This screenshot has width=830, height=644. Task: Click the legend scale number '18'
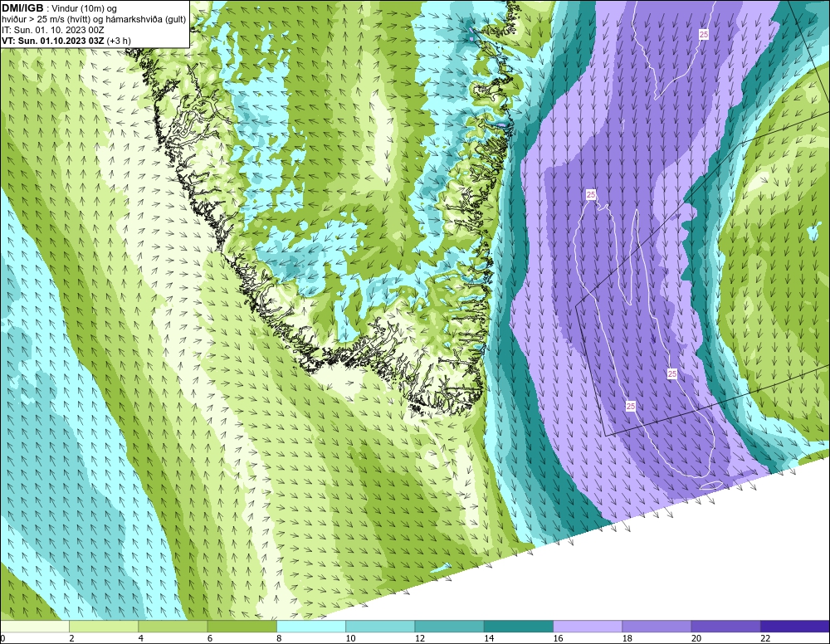pos(627,639)
